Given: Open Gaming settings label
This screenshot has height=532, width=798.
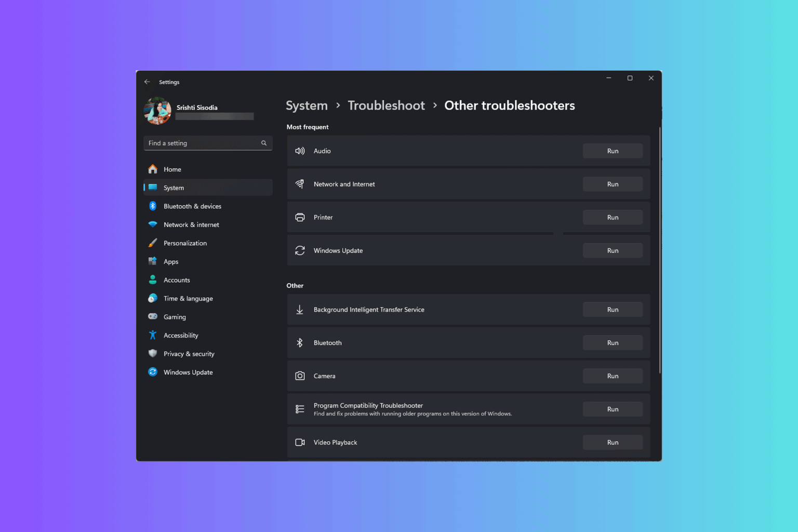Looking at the screenshot, I should point(175,317).
